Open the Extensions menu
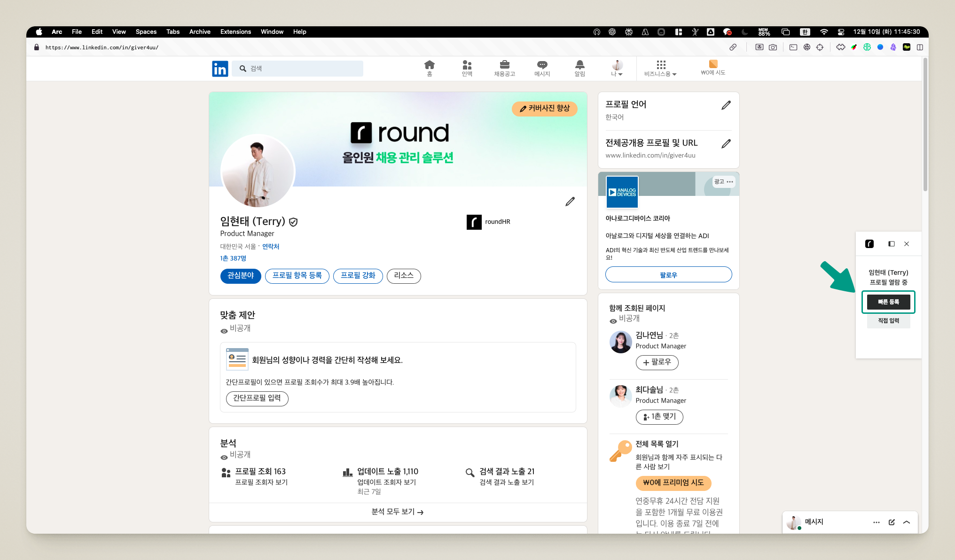This screenshot has width=955, height=560. coord(235,32)
